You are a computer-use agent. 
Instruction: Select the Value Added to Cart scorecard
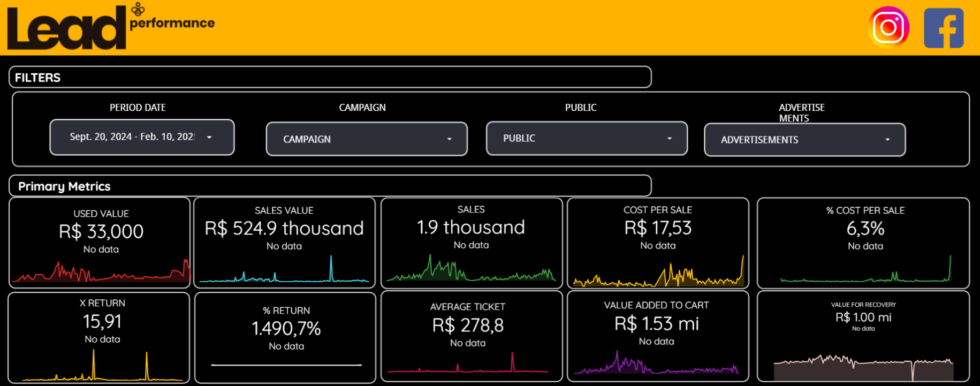656,323
